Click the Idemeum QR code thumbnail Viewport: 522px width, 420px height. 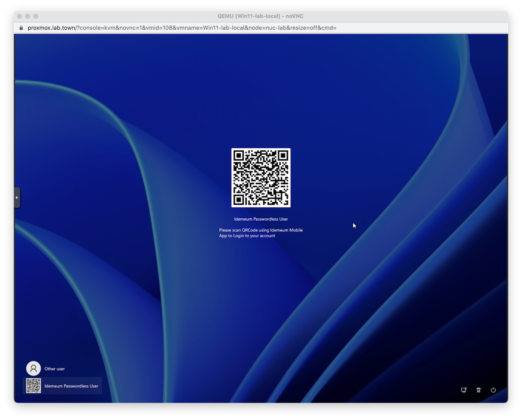(33, 386)
